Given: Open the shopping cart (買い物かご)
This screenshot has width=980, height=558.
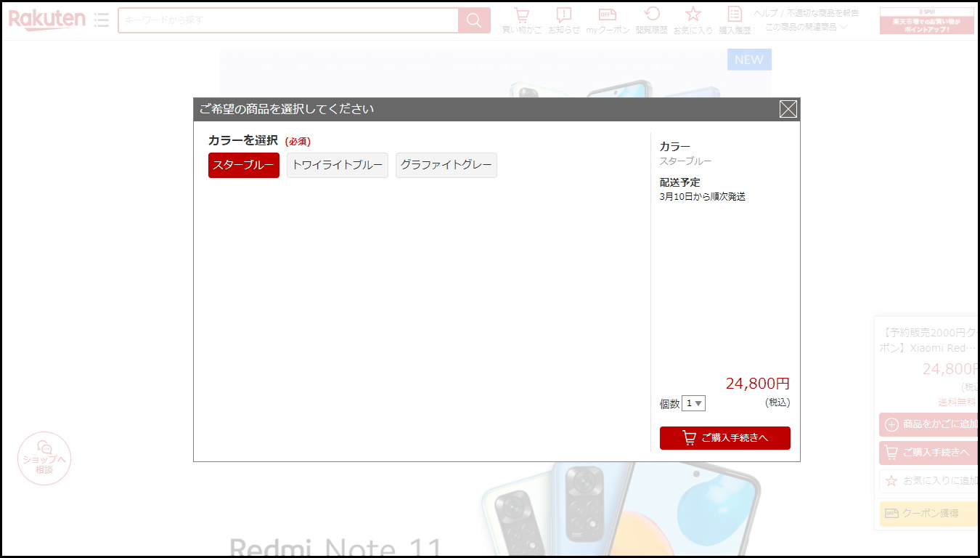Looking at the screenshot, I should [522, 20].
